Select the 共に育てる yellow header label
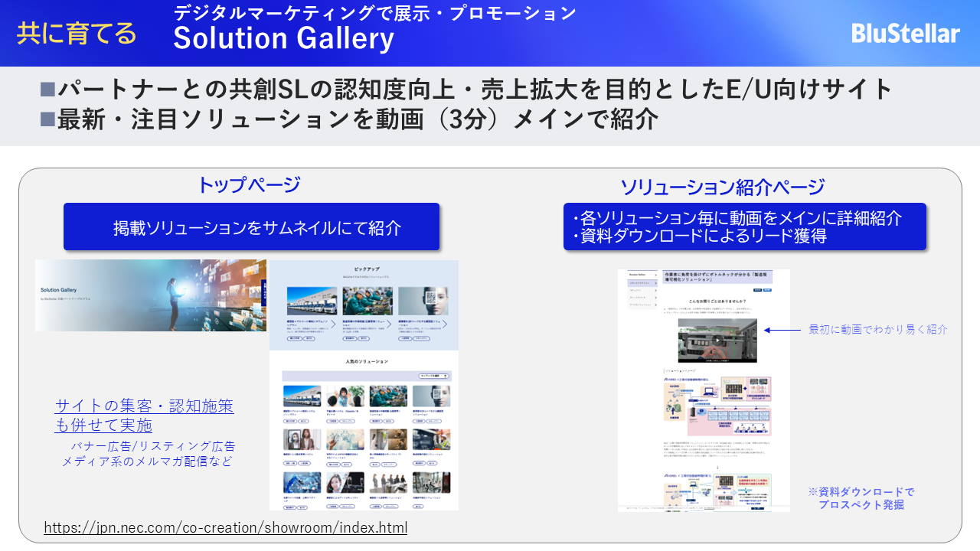 (x=77, y=34)
